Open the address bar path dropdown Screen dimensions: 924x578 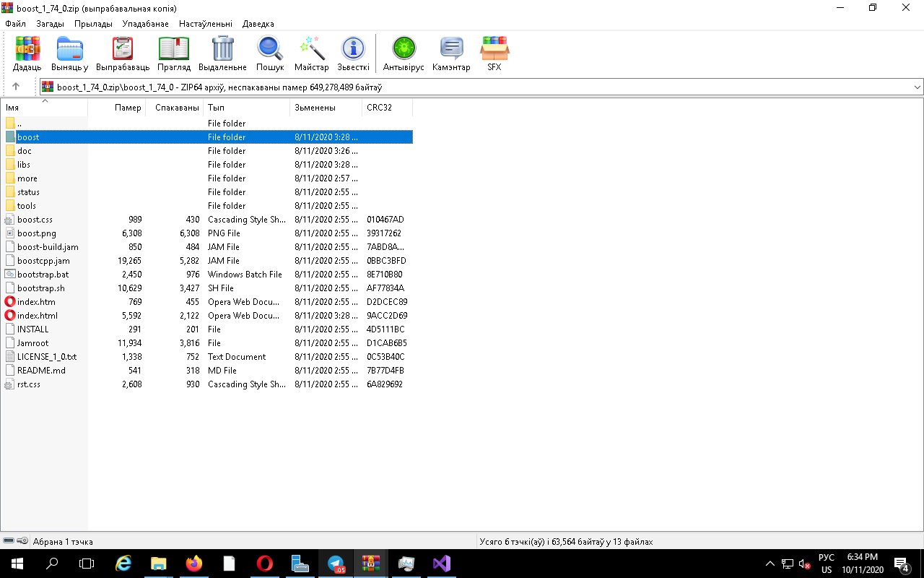(x=918, y=87)
